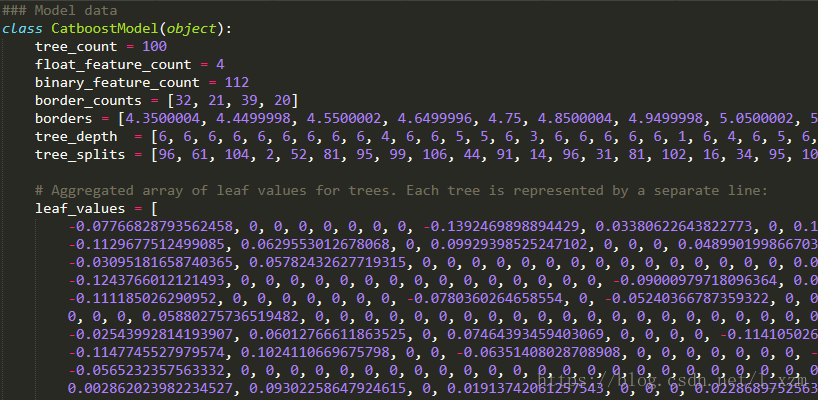Click the leaf_values variable name
This screenshot has width=818, height=400.
click(x=80, y=209)
